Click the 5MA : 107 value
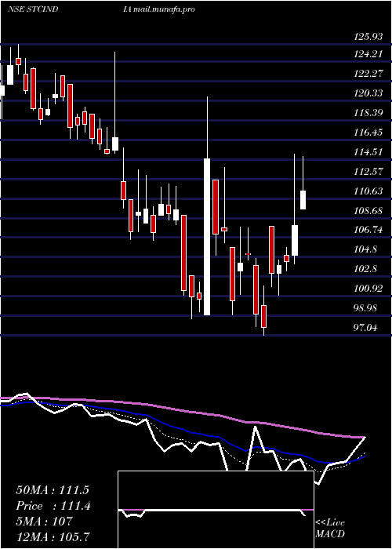 tap(44, 522)
